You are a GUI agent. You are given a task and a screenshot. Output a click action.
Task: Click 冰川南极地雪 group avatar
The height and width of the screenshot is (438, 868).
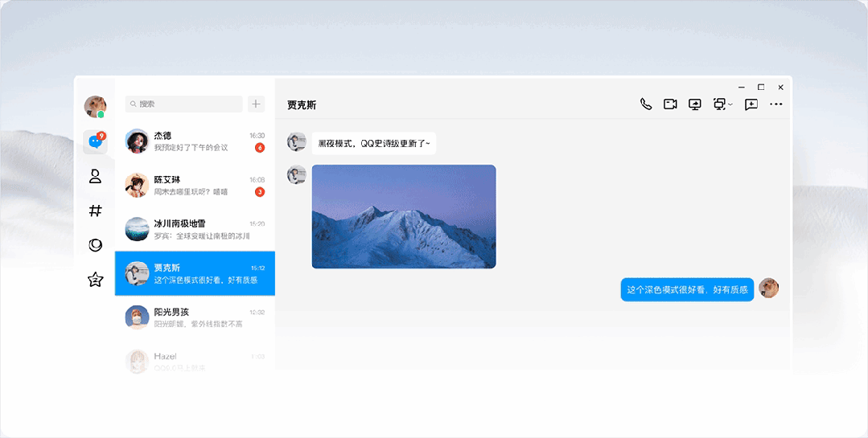(137, 230)
